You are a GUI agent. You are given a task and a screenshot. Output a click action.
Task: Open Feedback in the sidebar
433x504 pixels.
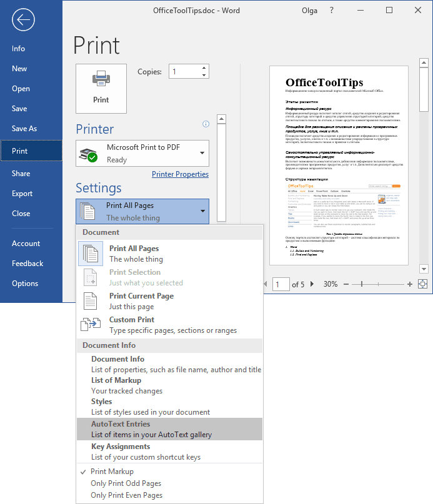pyautogui.click(x=31, y=264)
